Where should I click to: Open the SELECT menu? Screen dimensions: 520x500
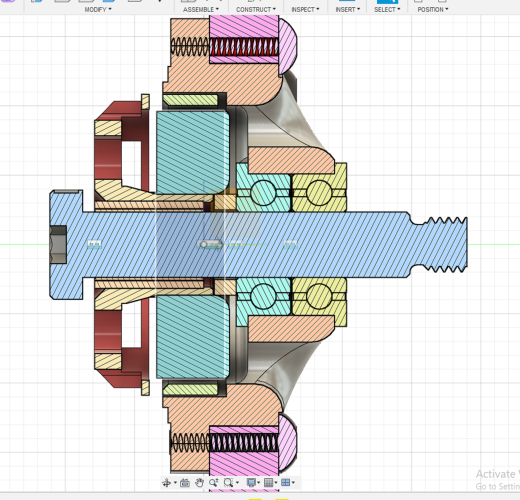tap(387, 9)
